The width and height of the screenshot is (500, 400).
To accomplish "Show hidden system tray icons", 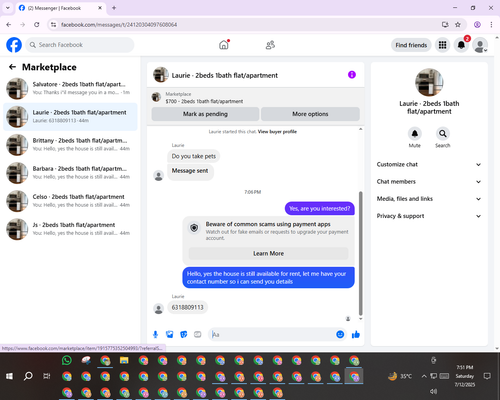I will (x=424, y=376).
